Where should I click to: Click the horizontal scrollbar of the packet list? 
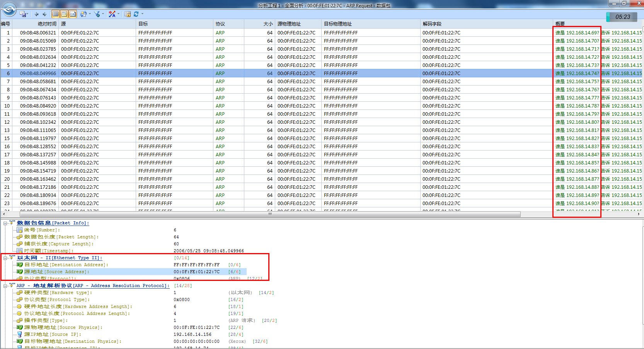coord(270,214)
